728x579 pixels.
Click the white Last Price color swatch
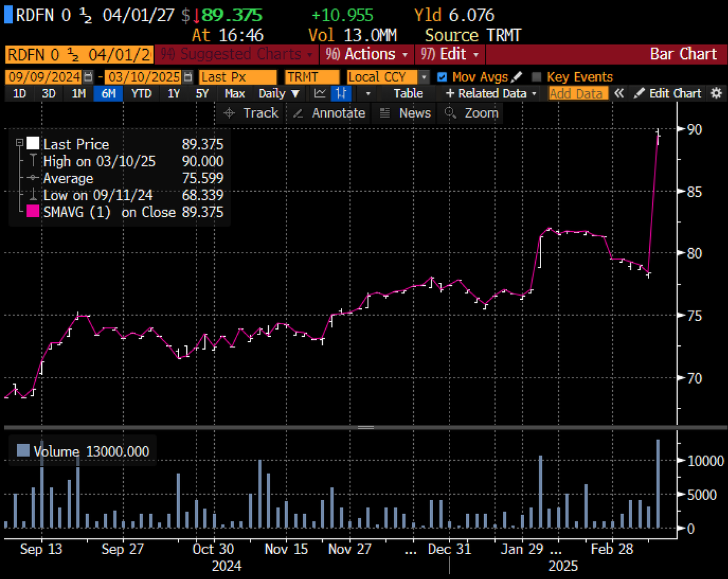tap(32, 144)
